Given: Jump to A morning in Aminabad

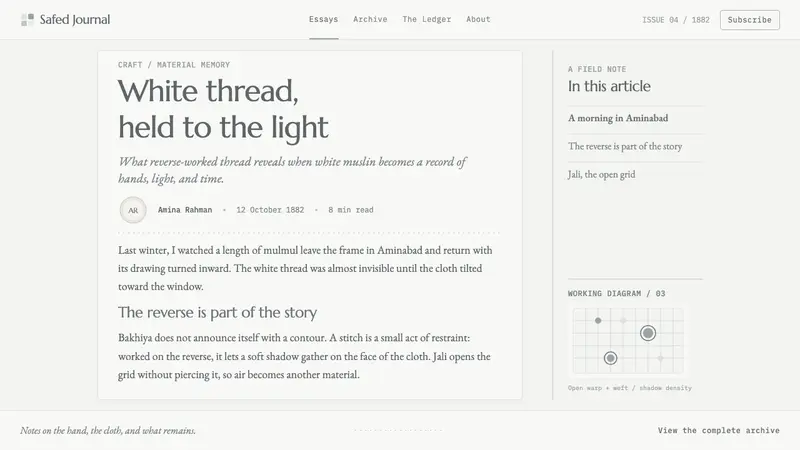Looking at the screenshot, I should tap(618, 118).
